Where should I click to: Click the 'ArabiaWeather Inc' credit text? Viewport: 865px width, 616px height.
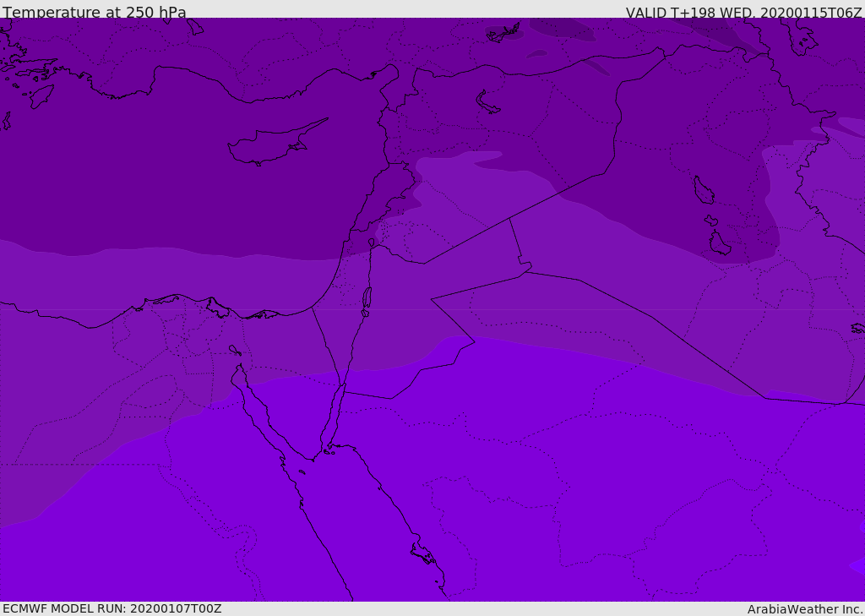tap(804, 609)
